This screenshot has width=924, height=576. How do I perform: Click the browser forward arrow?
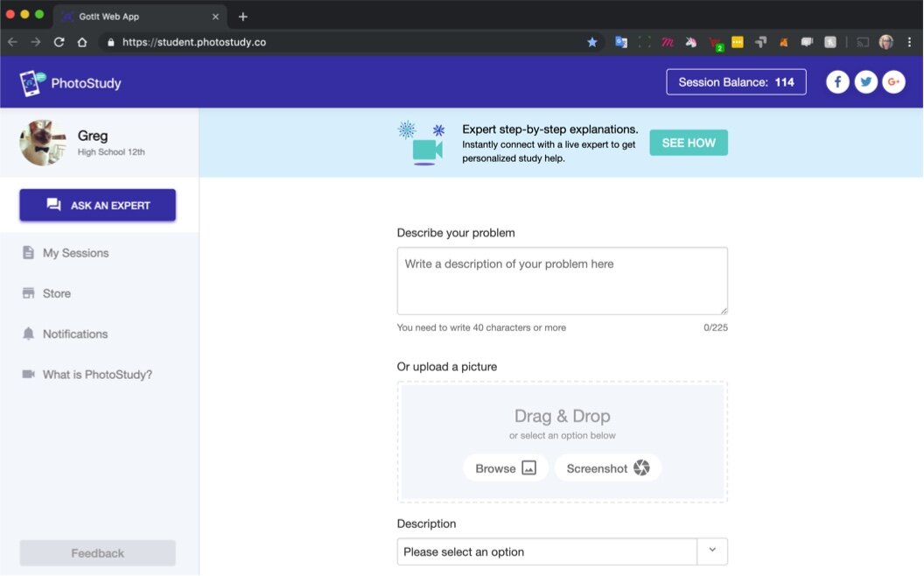[x=35, y=42]
